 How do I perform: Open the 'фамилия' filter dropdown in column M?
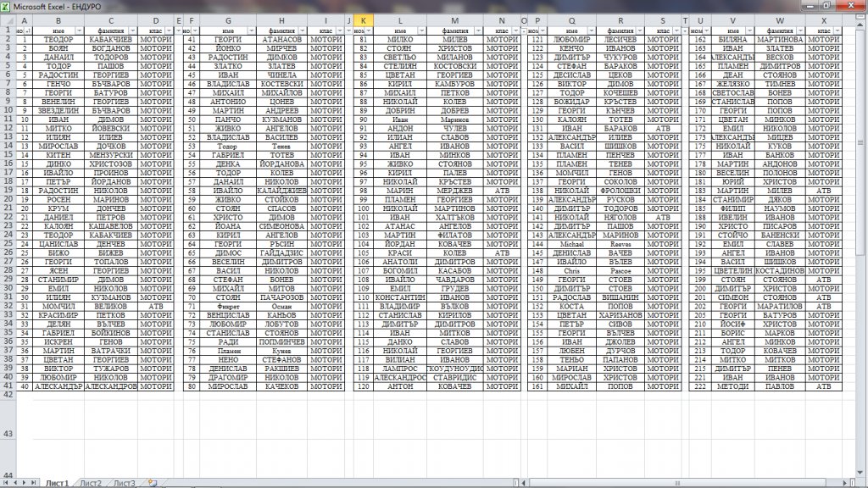pos(478,31)
